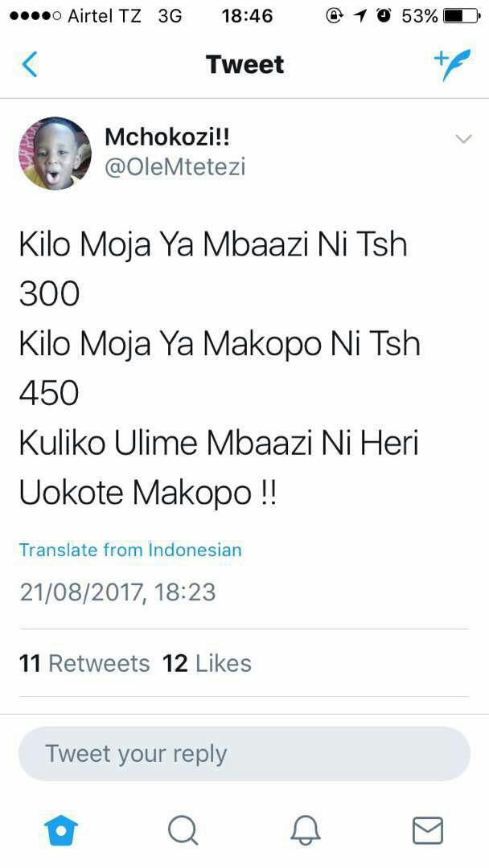
Task: Tap Translate from Indonesian
Action: click(131, 550)
